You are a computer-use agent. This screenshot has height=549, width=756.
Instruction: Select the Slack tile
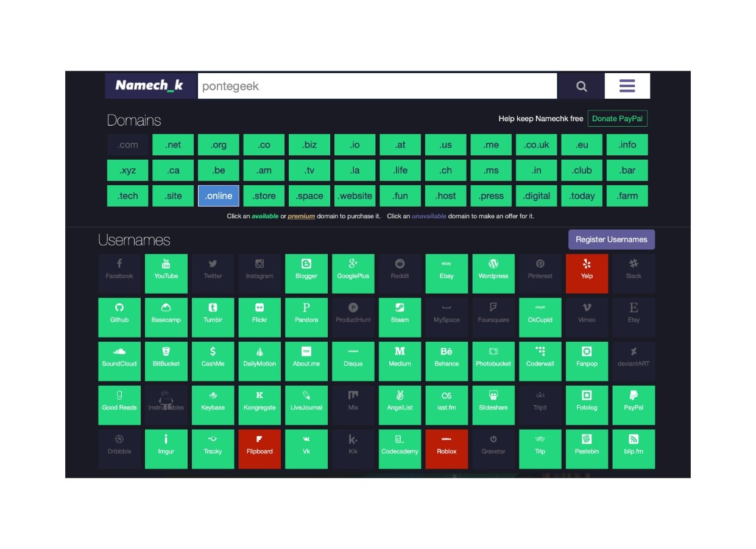pos(634,274)
